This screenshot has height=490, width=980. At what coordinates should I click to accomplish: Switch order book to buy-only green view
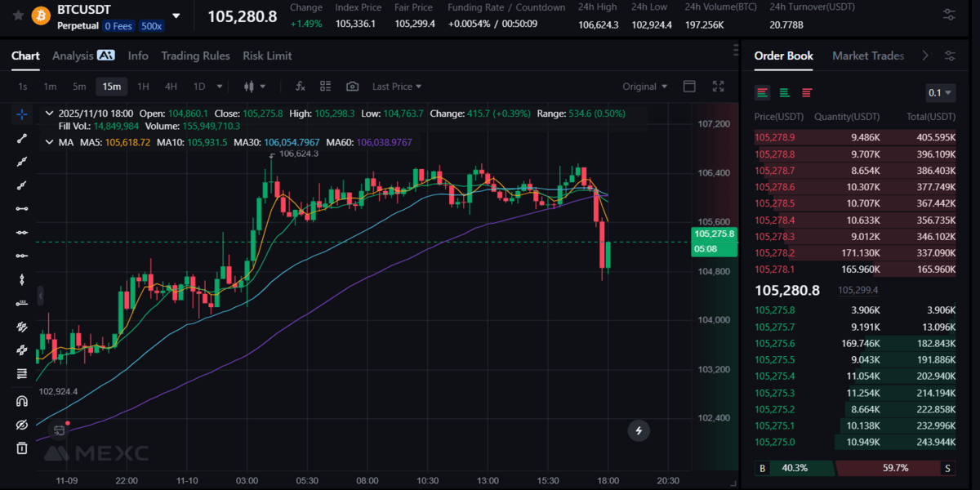pyautogui.click(x=784, y=92)
